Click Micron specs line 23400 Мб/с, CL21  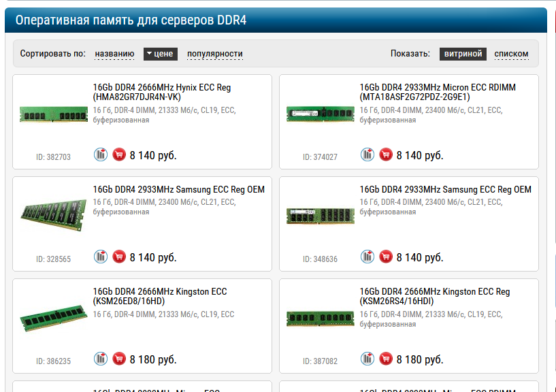431,115
